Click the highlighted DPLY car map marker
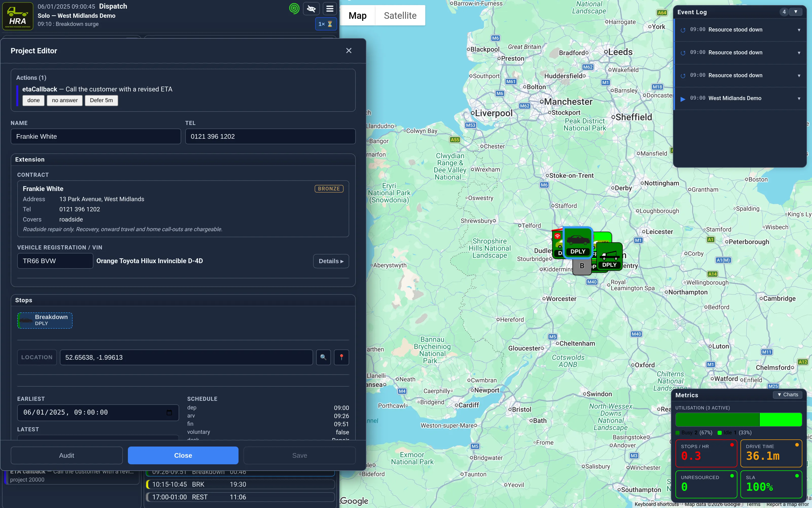This screenshot has width=812, height=508. click(578, 243)
